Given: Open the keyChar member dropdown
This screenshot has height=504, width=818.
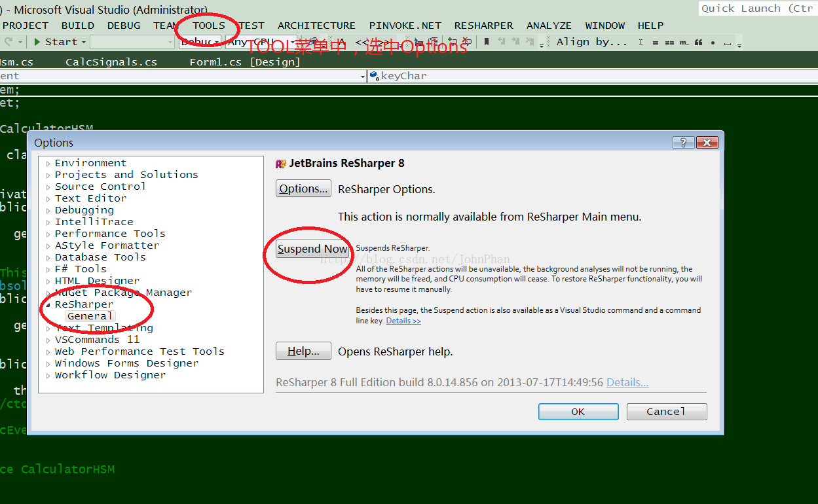Looking at the screenshot, I should pos(593,76).
